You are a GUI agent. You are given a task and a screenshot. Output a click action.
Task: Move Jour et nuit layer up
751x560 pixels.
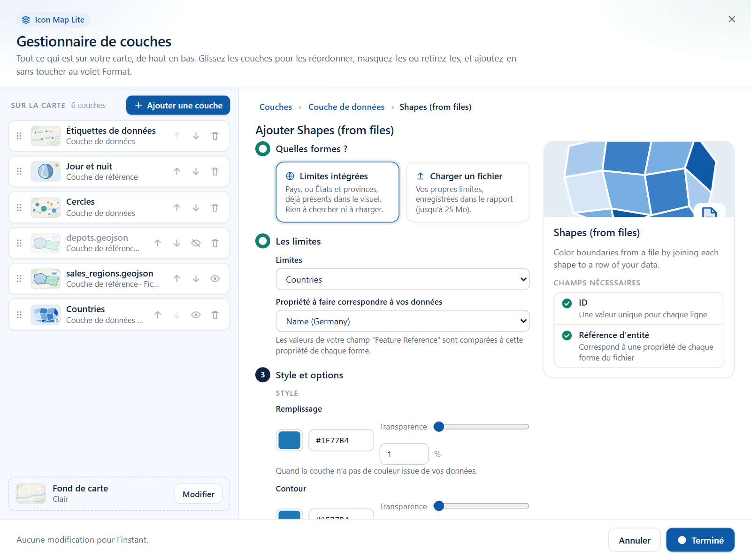(x=176, y=171)
